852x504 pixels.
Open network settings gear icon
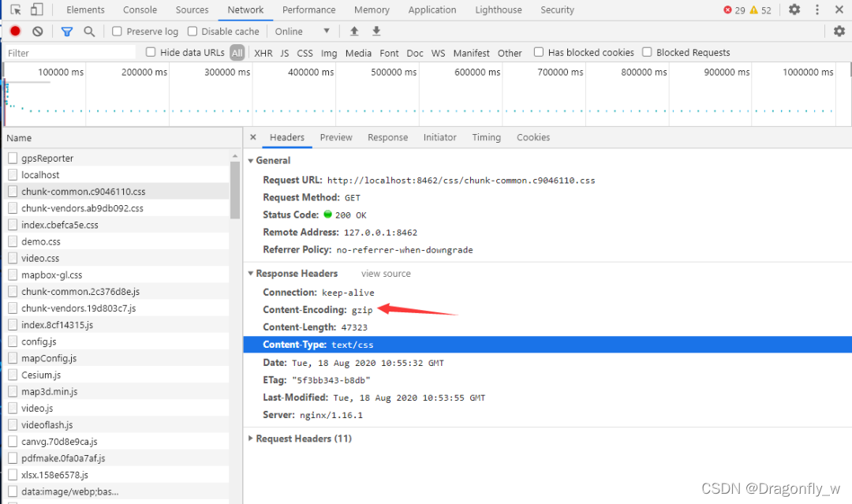click(x=839, y=31)
